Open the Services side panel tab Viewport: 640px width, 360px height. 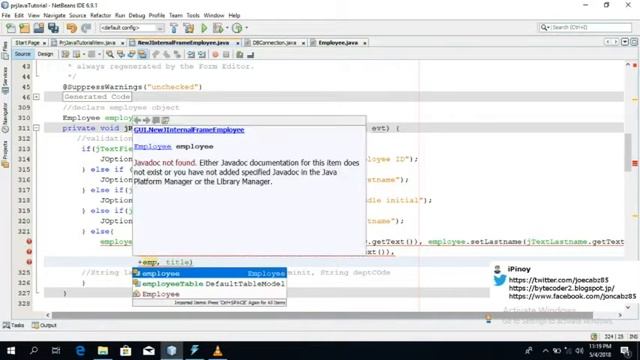(5, 81)
